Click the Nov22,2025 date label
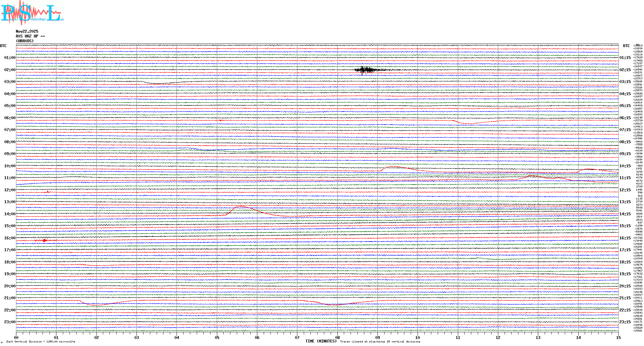The width and height of the screenshot is (644, 346). click(27, 31)
